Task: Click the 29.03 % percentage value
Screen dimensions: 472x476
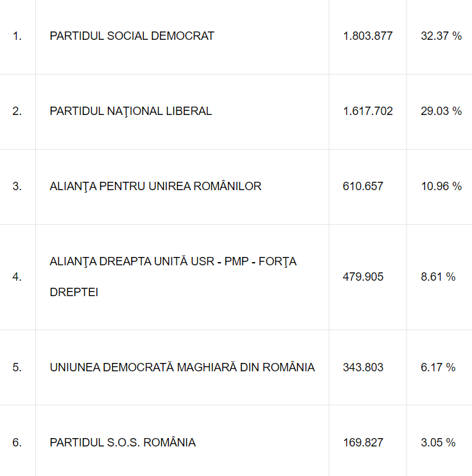Action: click(441, 111)
